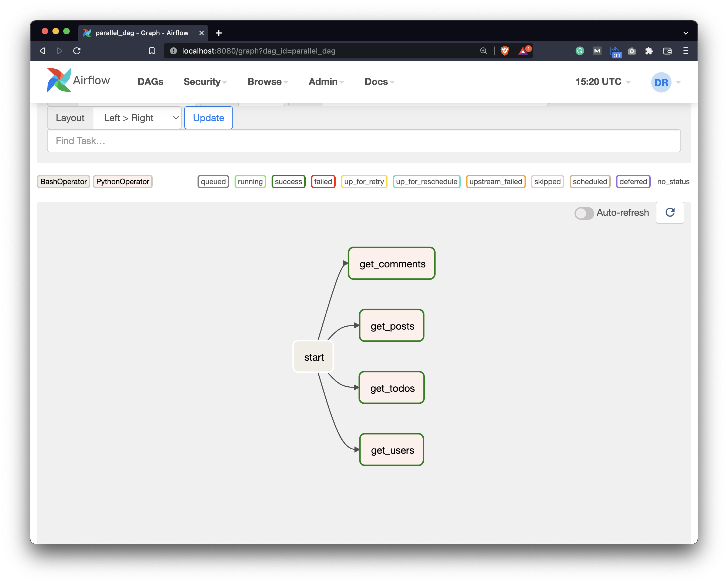Open Brave Rewards triangle icon with badge
Screen dimensions: 728x584
(523, 51)
